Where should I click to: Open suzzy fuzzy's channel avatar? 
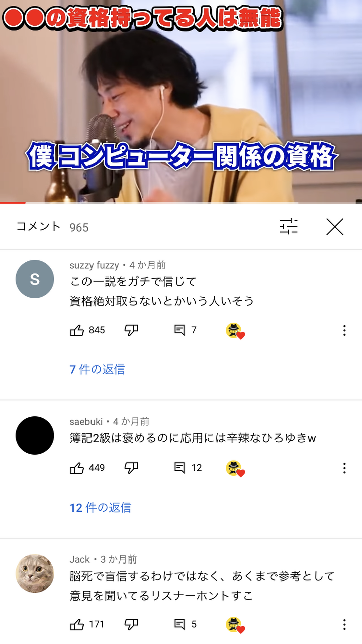coord(35,279)
